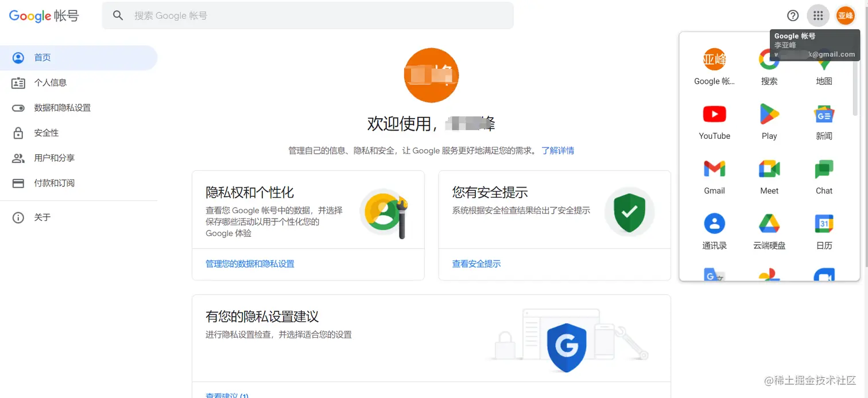This screenshot has width=868, height=398.
Task: Click the privacy personalization illustration icon
Action: pyautogui.click(x=385, y=213)
